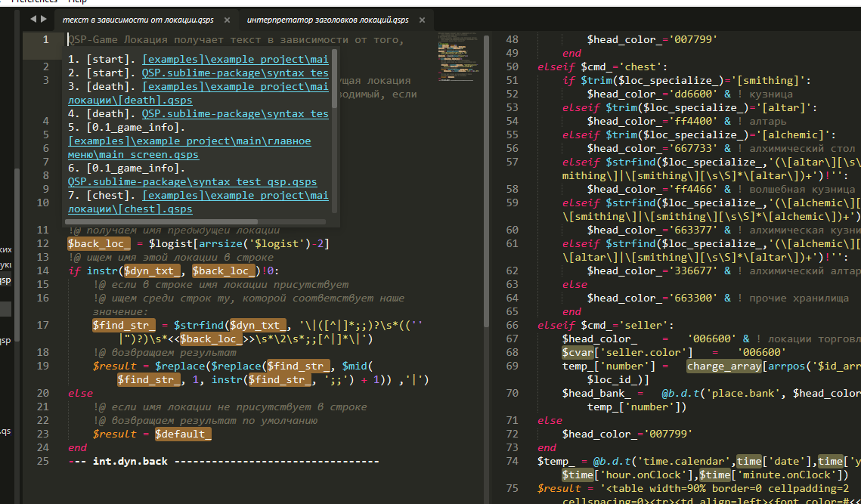
Task: Click color value '663300' on line 64
Action: tap(695, 298)
